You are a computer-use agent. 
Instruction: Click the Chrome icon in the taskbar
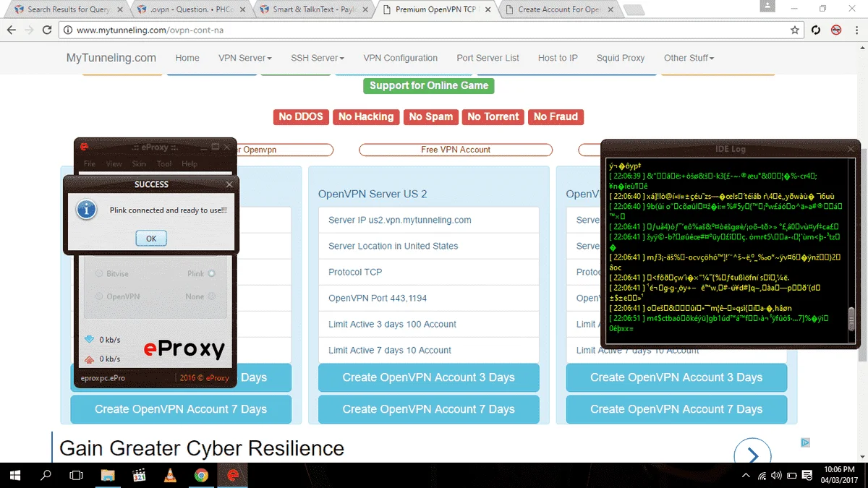pyautogui.click(x=201, y=475)
